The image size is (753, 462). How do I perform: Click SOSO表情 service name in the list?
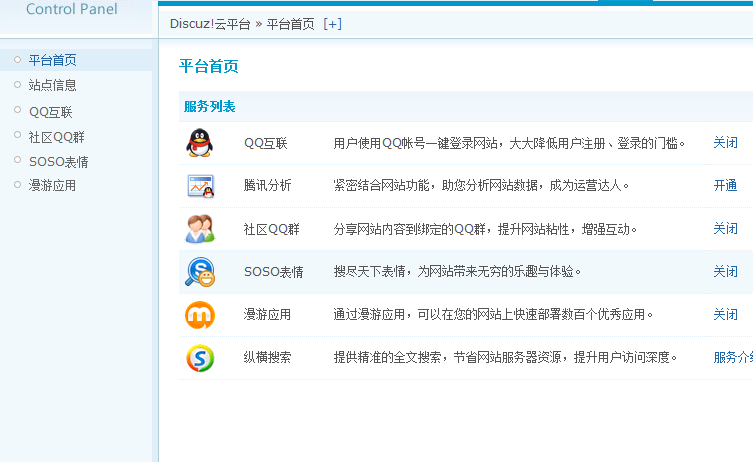point(274,272)
